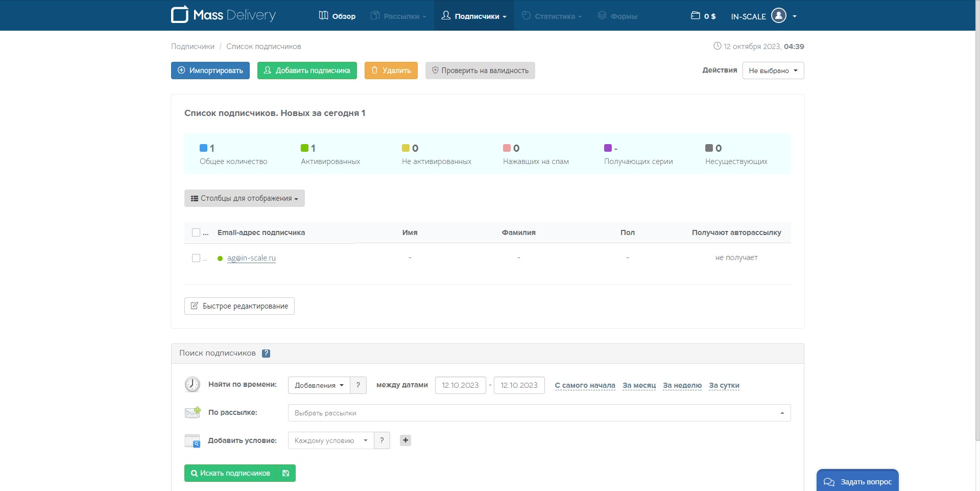Click the clock icon near the date
The height and width of the screenshot is (491, 980).
(x=717, y=46)
